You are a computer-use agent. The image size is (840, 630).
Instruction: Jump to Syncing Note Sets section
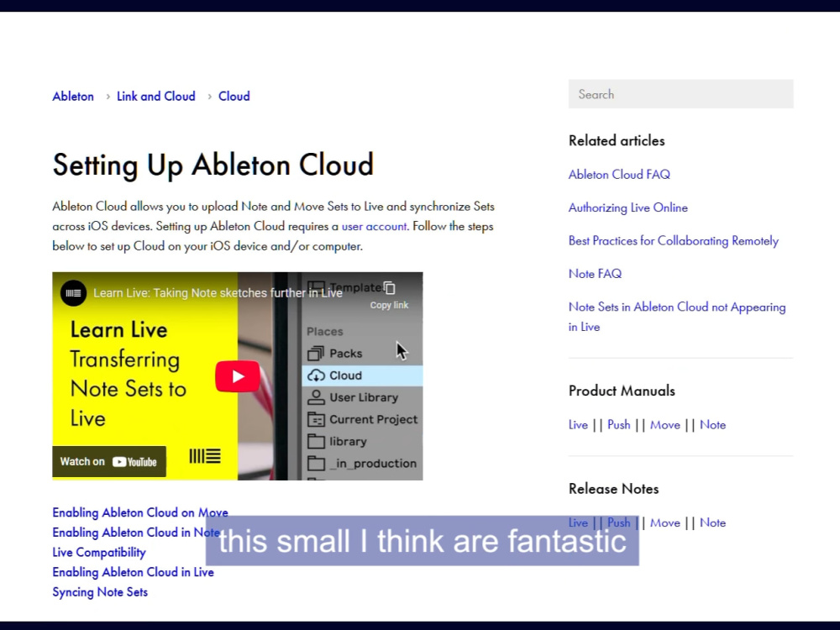pyautogui.click(x=100, y=592)
